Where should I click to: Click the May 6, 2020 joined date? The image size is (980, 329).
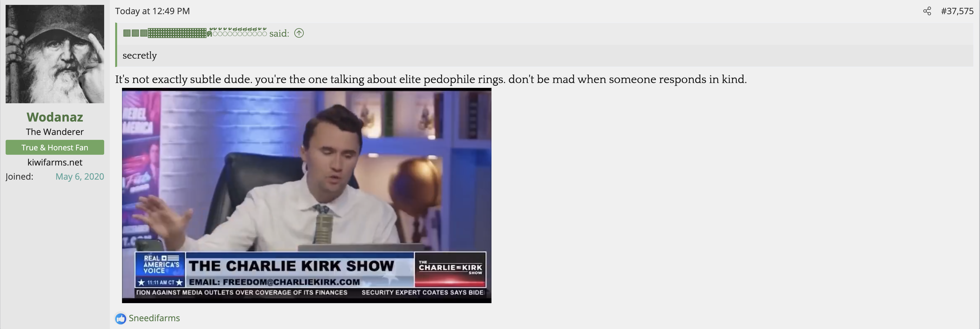[x=79, y=176]
